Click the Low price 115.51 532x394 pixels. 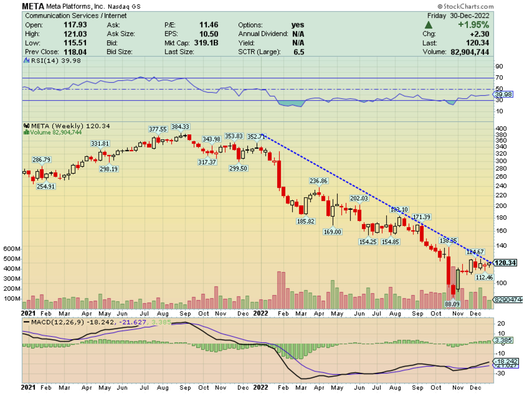tap(75, 43)
